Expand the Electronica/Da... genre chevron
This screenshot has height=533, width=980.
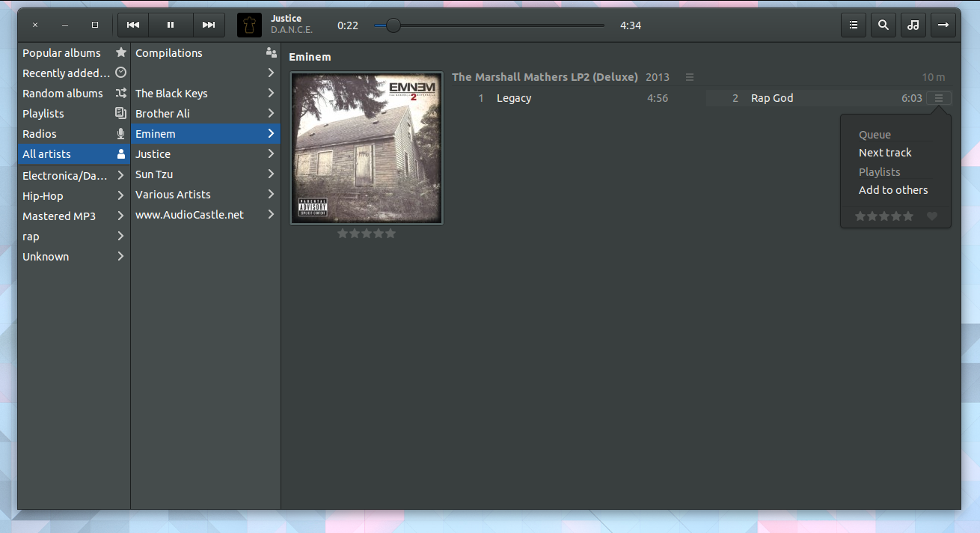point(121,175)
